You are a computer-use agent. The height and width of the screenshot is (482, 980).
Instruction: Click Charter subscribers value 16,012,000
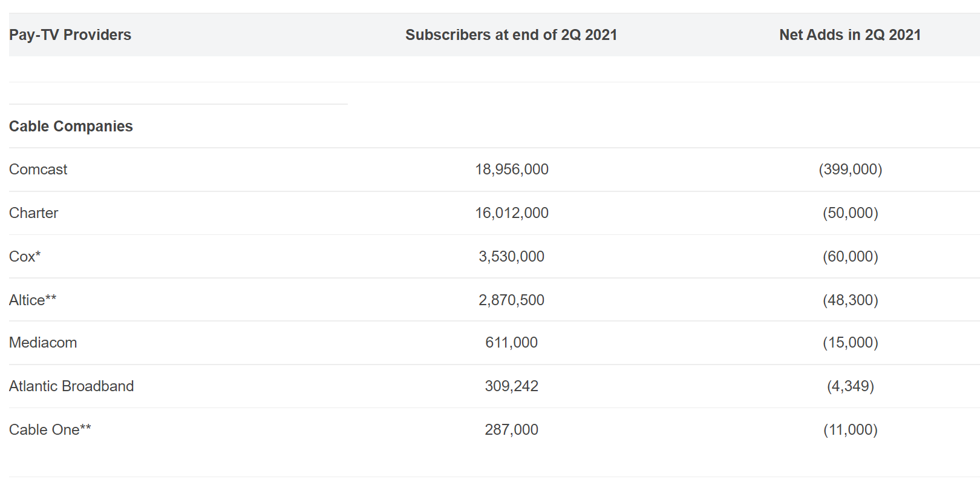(x=512, y=213)
